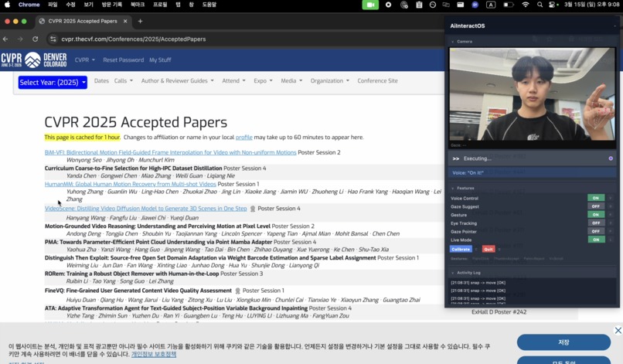Expand the CVPR dropdown in header
This screenshot has height=364, width=623.
tap(84, 60)
